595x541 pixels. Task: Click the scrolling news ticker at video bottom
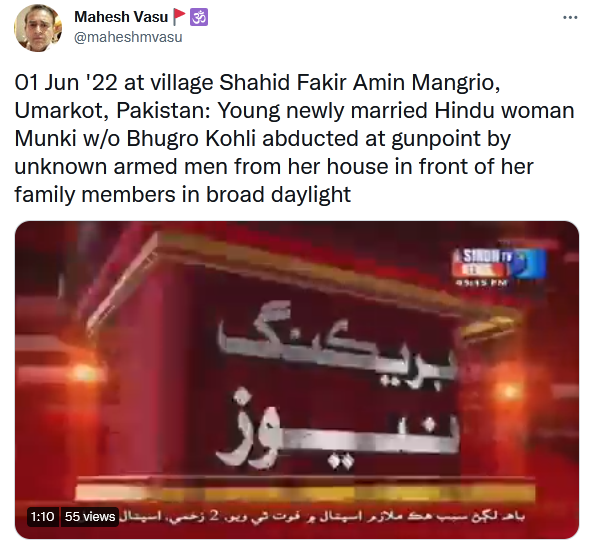[x=323, y=516]
